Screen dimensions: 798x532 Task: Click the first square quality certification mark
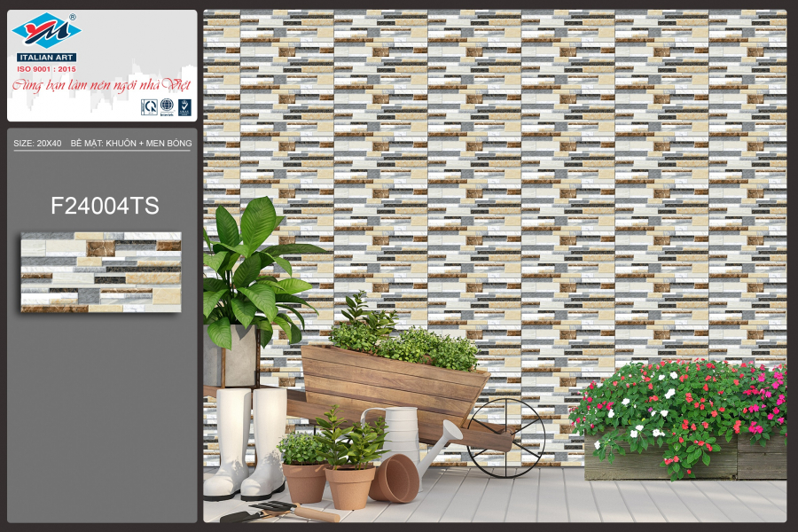point(149,107)
